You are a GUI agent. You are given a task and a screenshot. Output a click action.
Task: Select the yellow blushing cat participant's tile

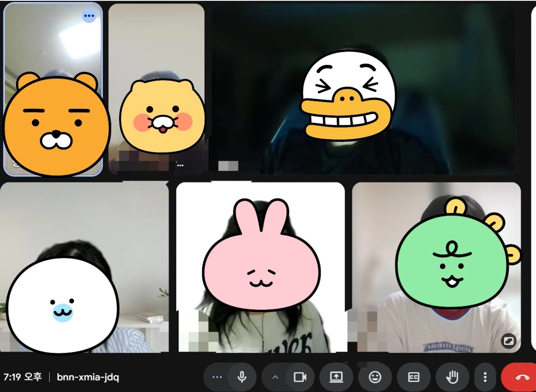pyautogui.click(x=157, y=89)
